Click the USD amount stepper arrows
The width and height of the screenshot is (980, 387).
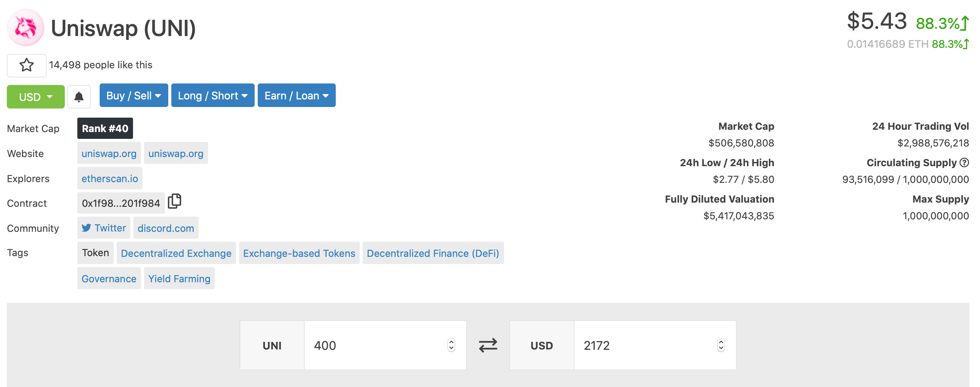point(720,345)
